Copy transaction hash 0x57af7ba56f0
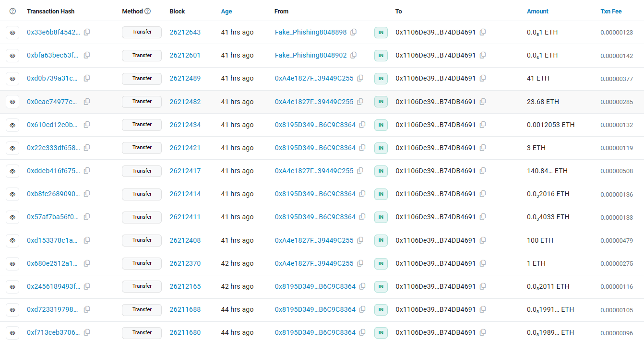The image size is (644, 341). 87,217
